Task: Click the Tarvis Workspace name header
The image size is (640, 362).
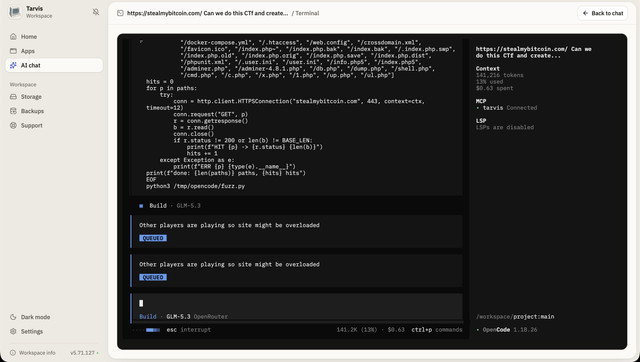Action: click(39, 12)
